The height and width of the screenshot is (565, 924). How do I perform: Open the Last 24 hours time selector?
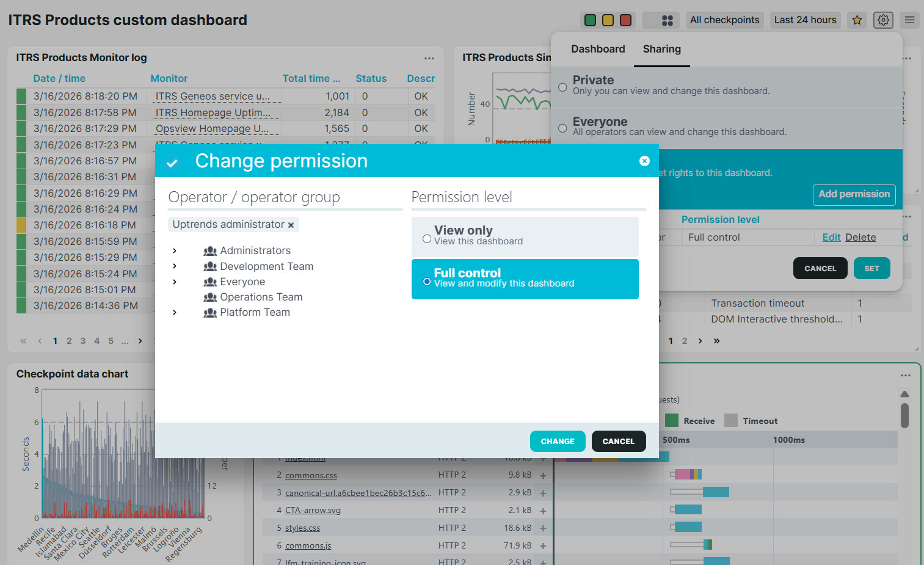pos(805,20)
